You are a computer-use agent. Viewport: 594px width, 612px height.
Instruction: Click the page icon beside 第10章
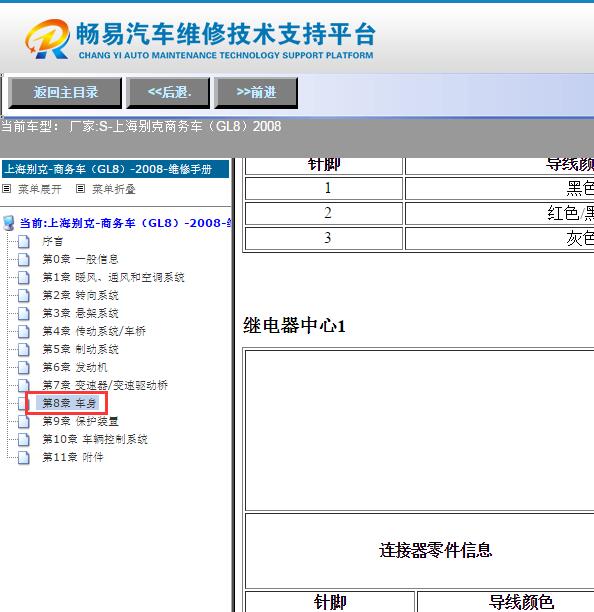(x=24, y=439)
